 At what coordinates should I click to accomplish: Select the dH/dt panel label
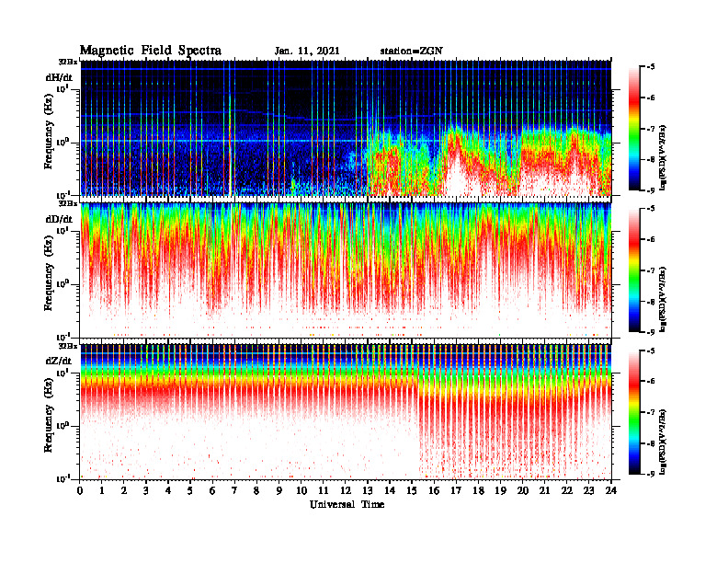coord(59,77)
